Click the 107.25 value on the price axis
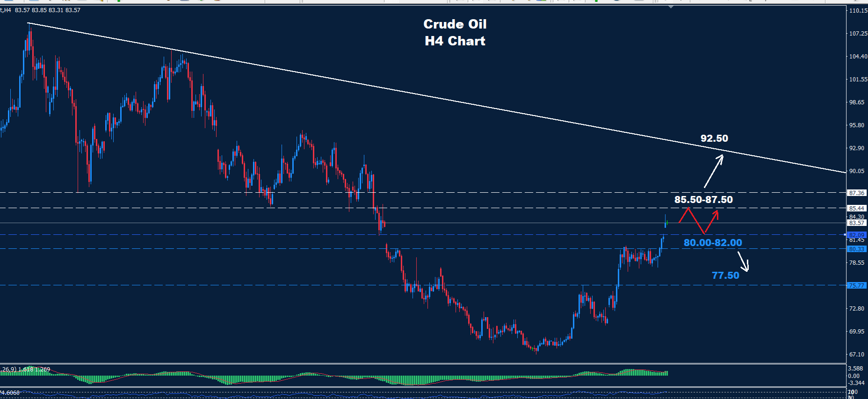The width and height of the screenshot is (868, 399). click(858, 34)
